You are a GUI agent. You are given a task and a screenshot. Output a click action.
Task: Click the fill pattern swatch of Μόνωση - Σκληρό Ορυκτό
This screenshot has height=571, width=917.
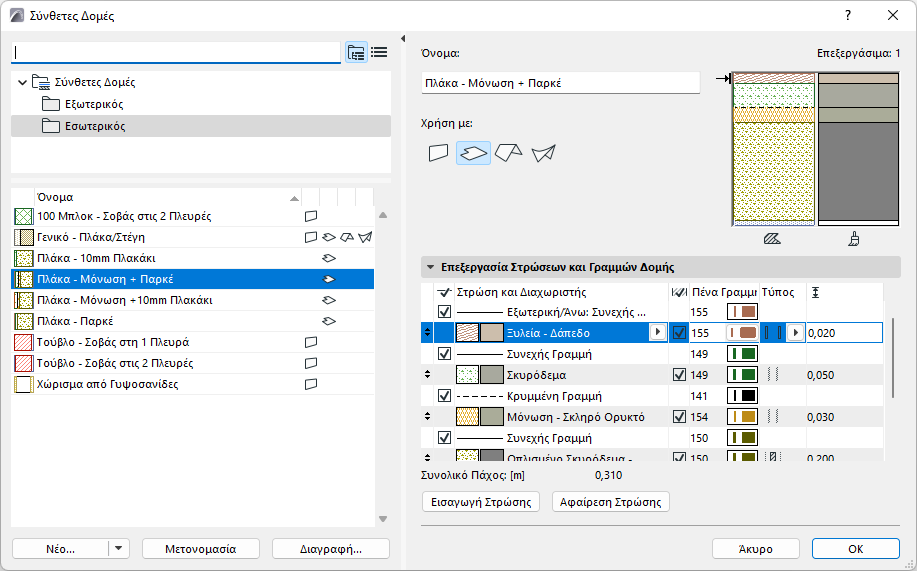click(467, 417)
